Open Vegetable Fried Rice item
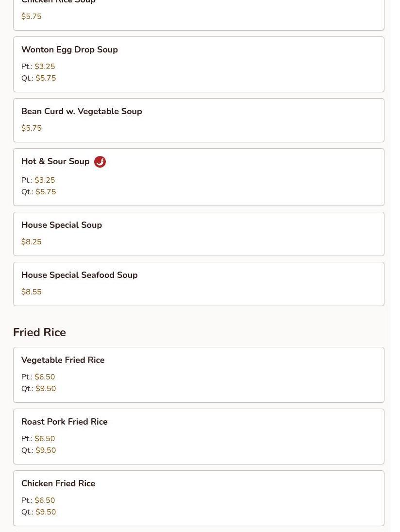The width and height of the screenshot is (400, 532). (63, 360)
